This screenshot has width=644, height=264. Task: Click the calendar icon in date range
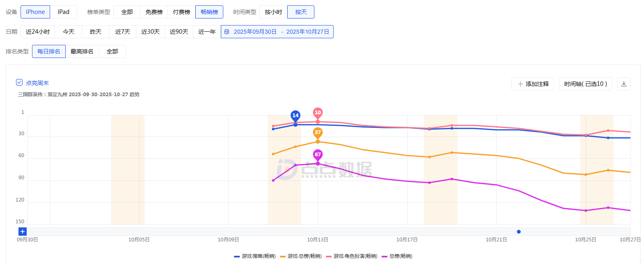227,32
